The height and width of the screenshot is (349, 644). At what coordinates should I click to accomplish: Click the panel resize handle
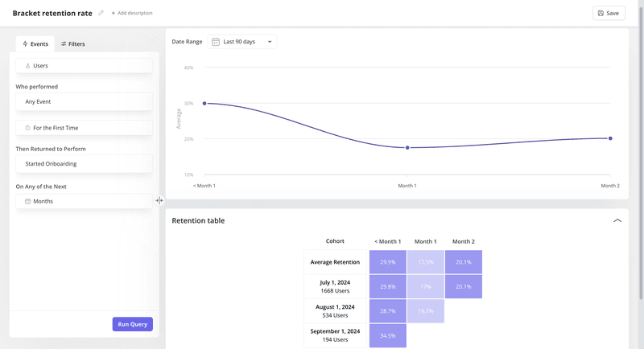[159, 201]
